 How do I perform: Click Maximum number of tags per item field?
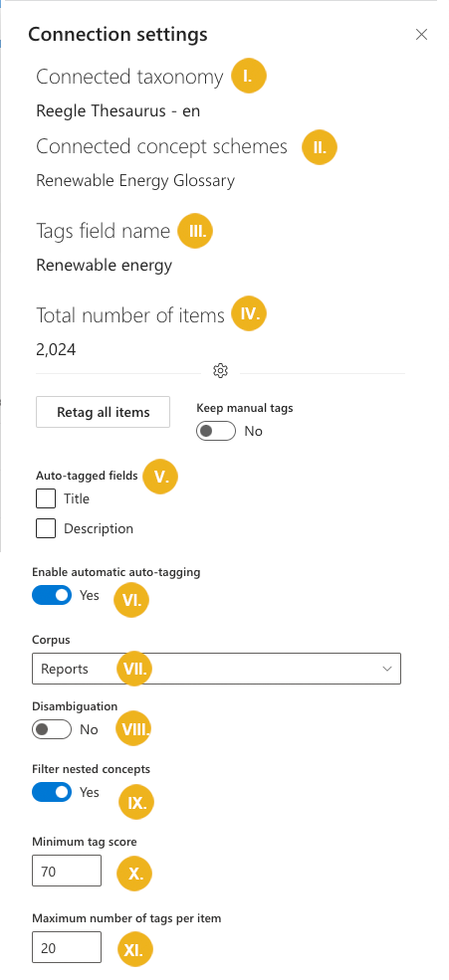[x=67, y=947]
